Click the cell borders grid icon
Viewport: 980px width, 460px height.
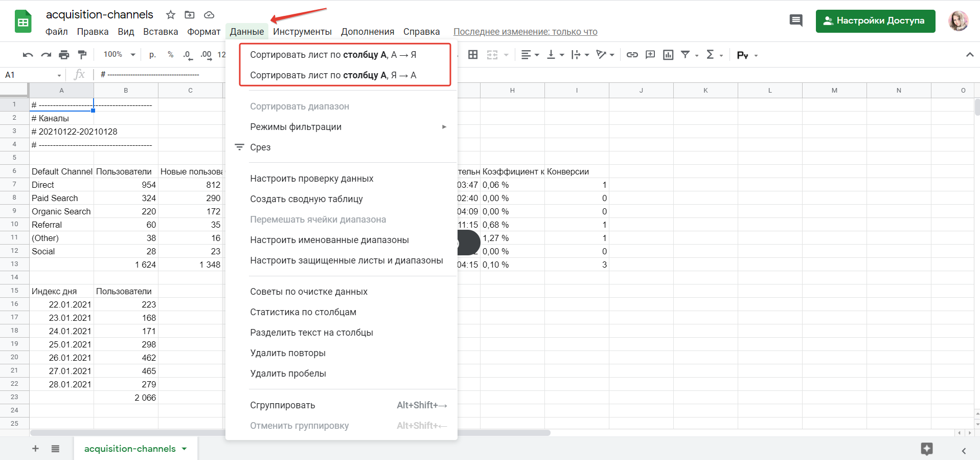pyautogui.click(x=473, y=55)
